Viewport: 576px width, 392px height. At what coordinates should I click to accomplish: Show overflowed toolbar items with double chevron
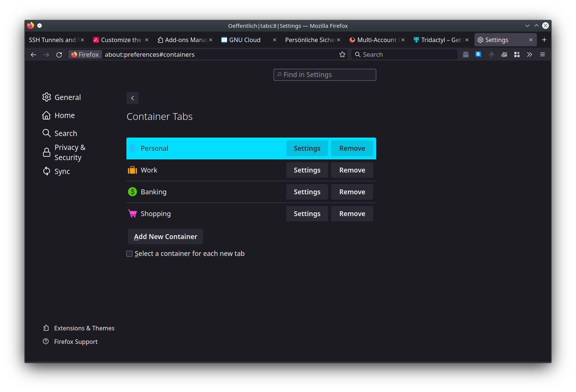coord(529,54)
